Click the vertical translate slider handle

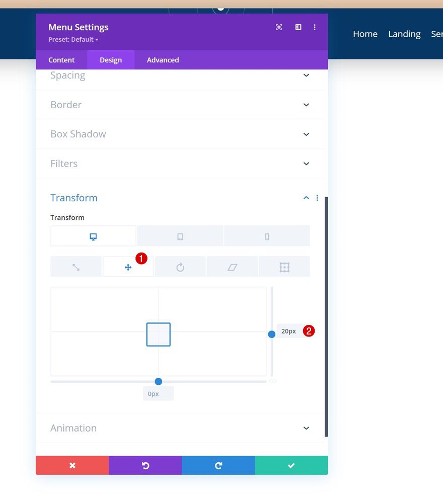click(272, 334)
